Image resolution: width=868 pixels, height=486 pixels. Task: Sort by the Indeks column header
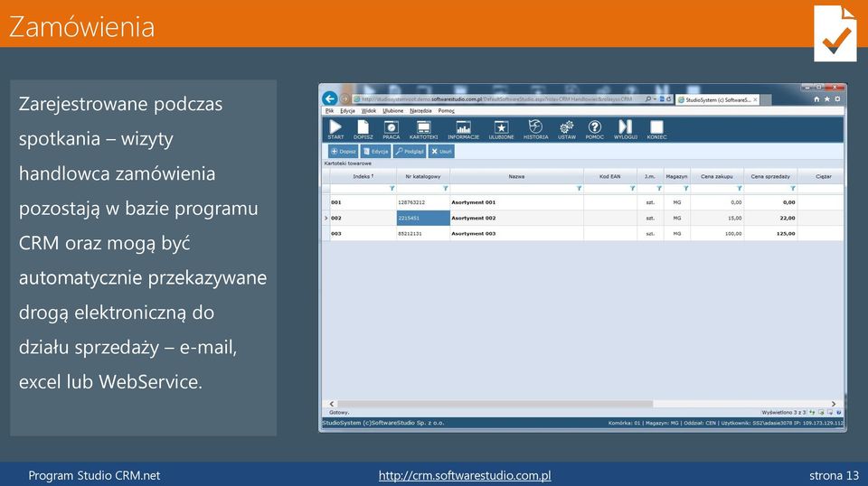[363, 176]
